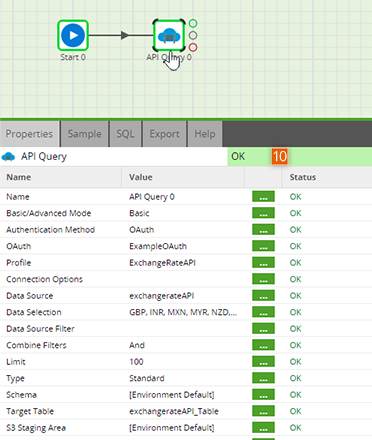Click 'exchangerateAPI_Table' target table value
372x440 pixels.
click(174, 411)
